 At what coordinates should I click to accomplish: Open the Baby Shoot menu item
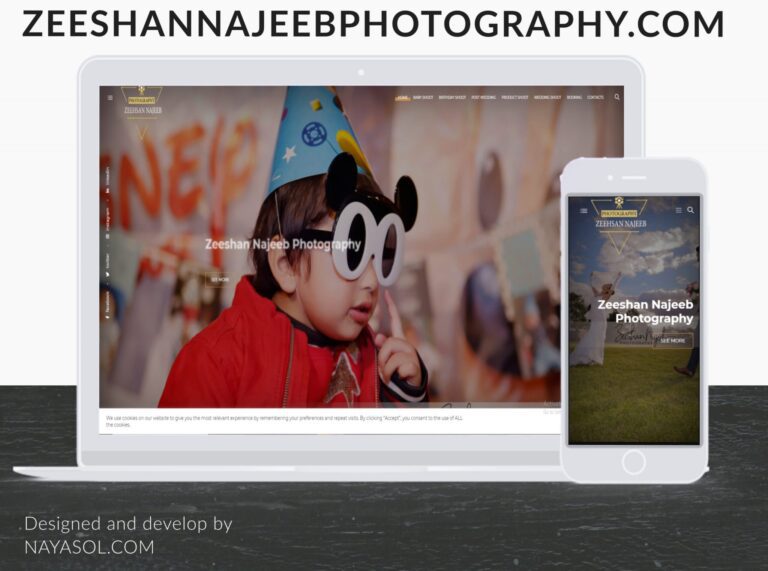423,97
